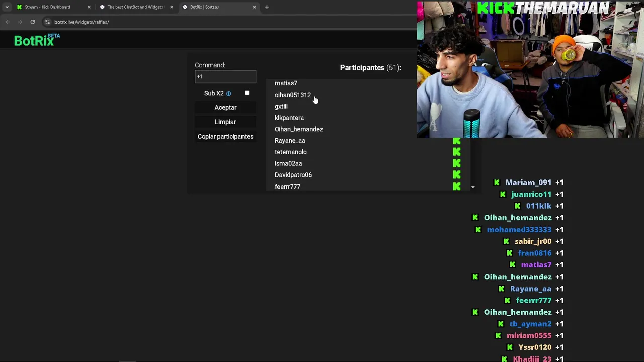
Task: Click the Participantes (51) heading
Action: click(x=371, y=68)
